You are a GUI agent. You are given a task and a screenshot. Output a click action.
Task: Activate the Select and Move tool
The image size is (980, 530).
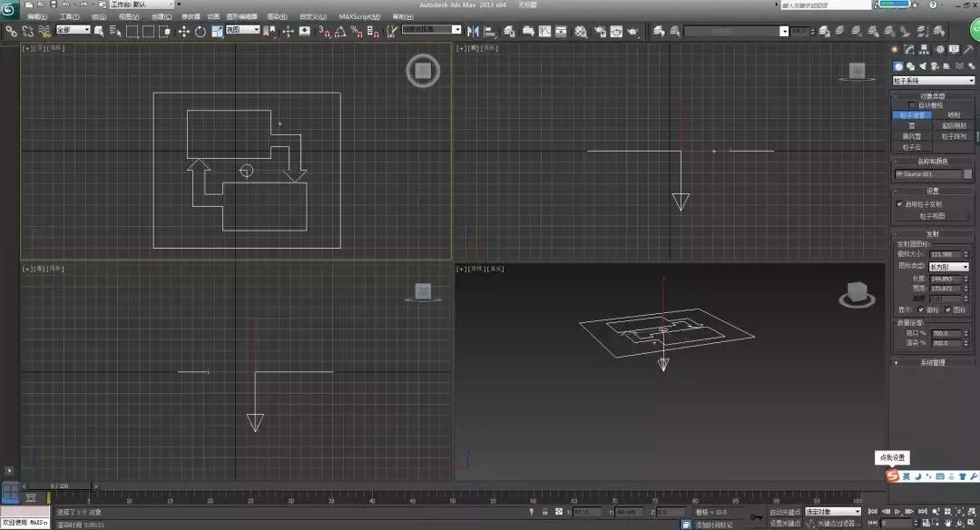[x=183, y=31]
